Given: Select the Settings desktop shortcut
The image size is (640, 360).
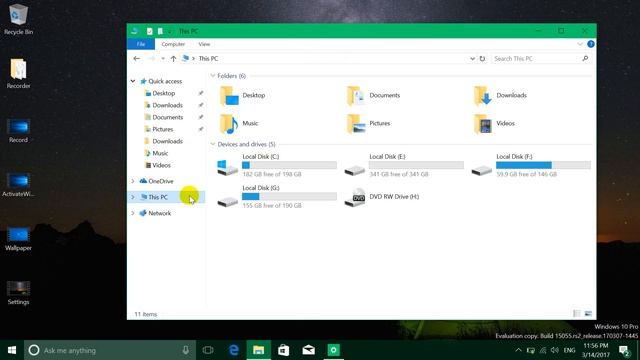Looking at the screenshot, I should point(18,293).
